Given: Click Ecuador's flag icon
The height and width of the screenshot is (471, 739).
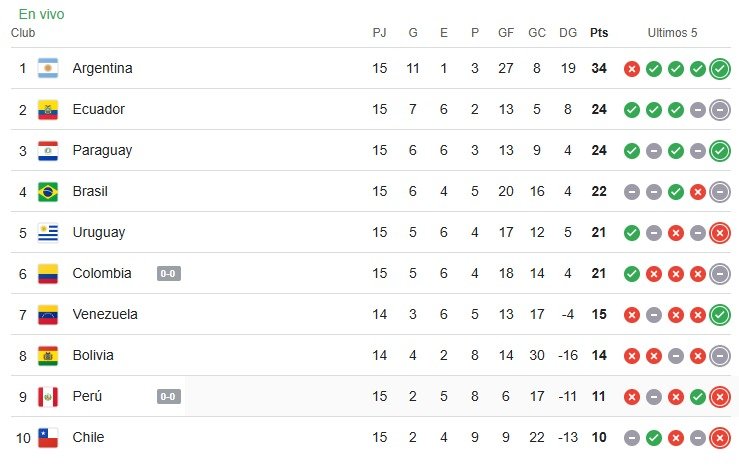Looking at the screenshot, I should point(48,110).
